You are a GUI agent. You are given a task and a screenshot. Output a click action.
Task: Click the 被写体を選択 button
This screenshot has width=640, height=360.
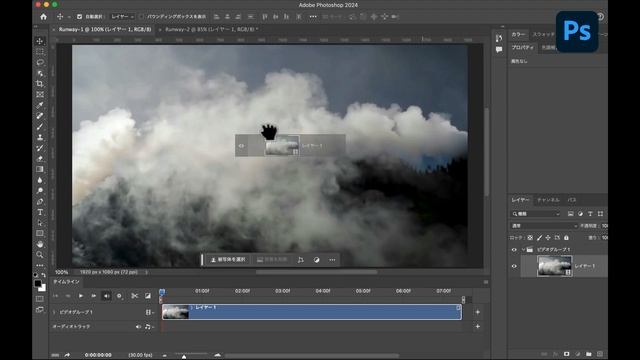[x=228, y=260]
